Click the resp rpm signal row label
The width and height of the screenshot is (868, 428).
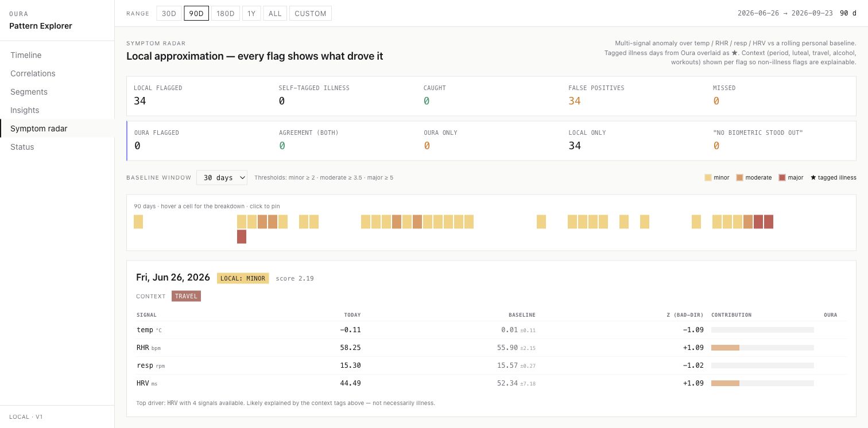click(150, 365)
